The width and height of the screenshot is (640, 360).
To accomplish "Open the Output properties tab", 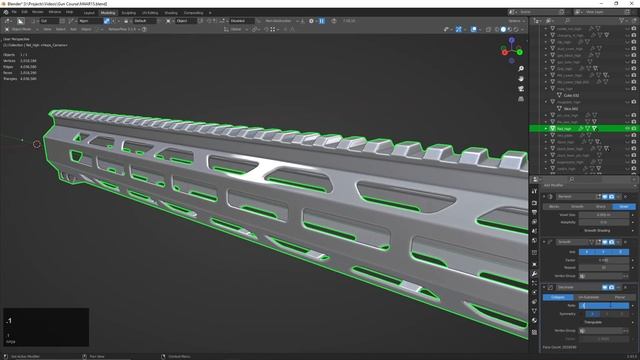I will (534, 212).
